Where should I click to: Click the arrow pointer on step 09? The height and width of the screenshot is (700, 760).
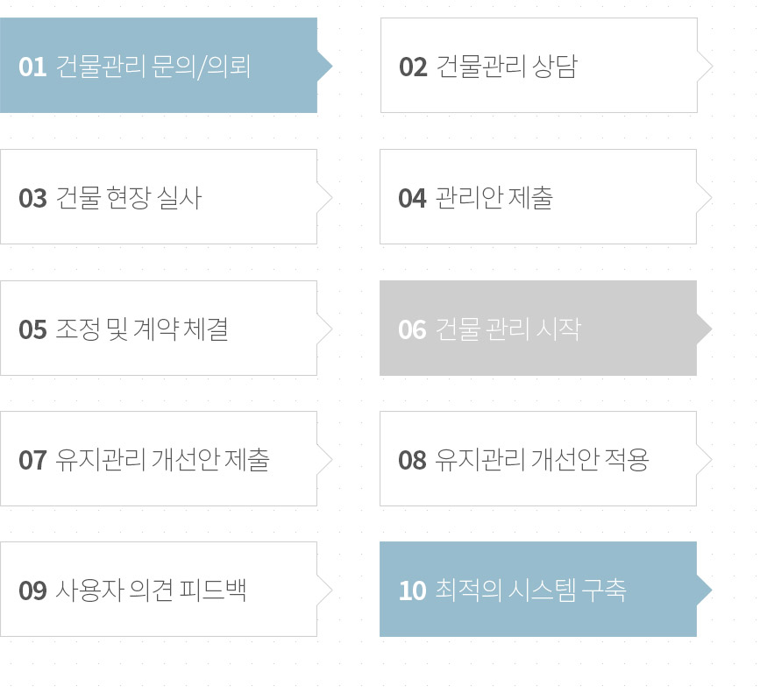click(x=324, y=590)
